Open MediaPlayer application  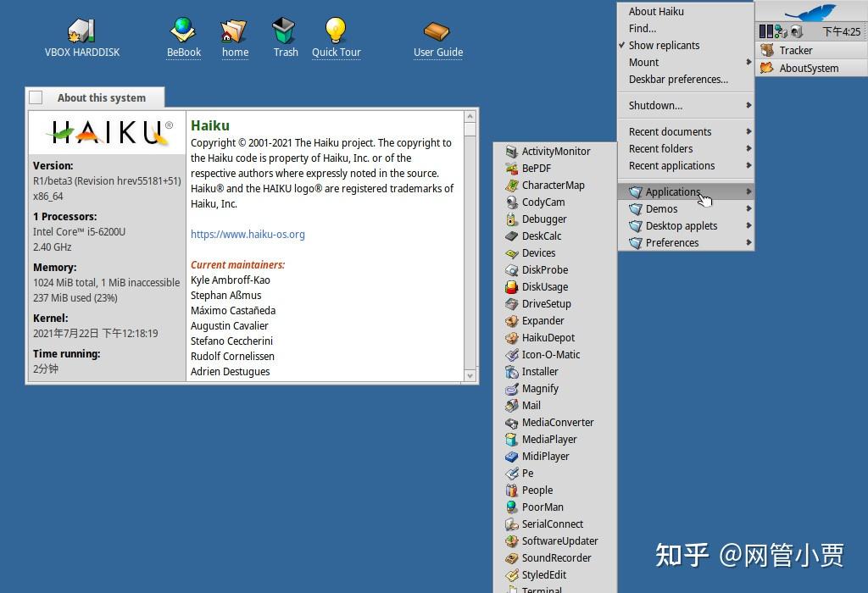555,440
